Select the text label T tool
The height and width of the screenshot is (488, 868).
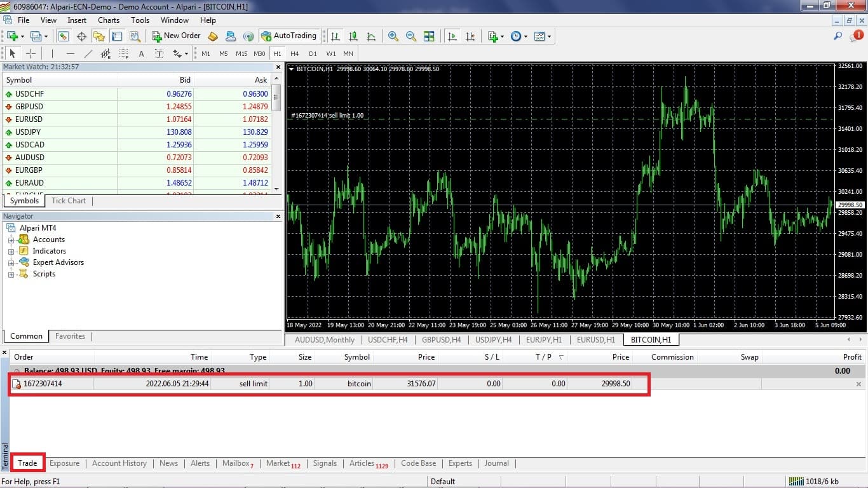[159, 54]
